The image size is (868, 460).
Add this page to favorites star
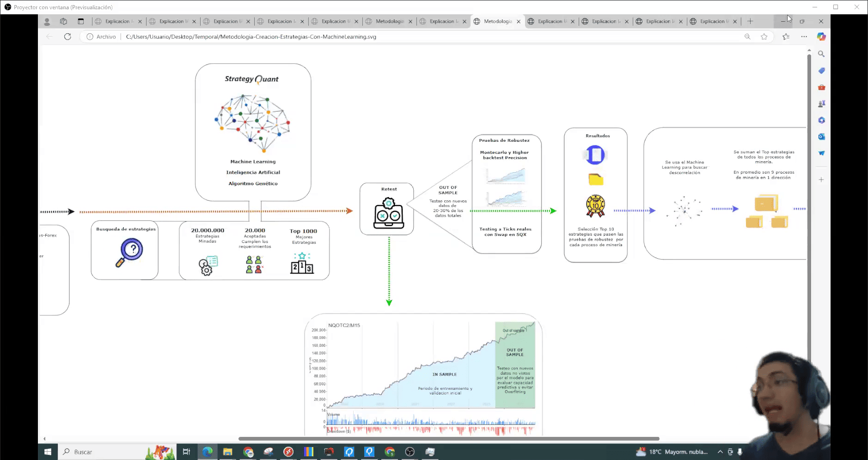point(764,36)
